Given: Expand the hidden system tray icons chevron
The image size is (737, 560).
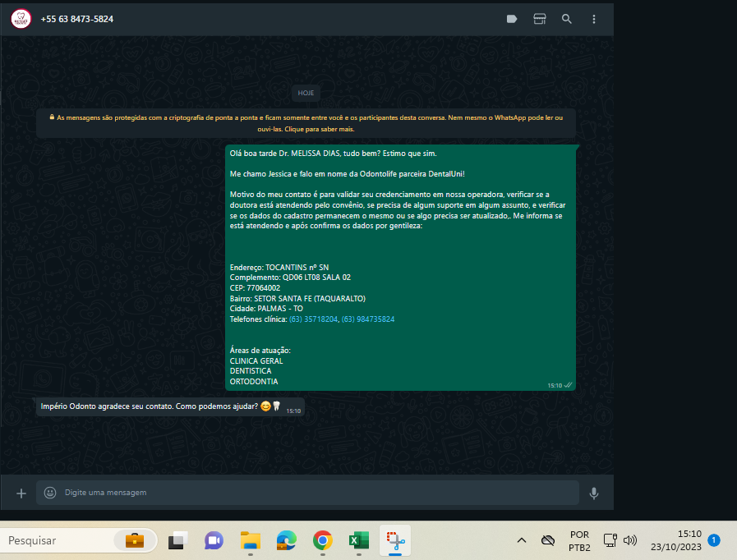Looking at the screenshot, I should tap(521, 540).
